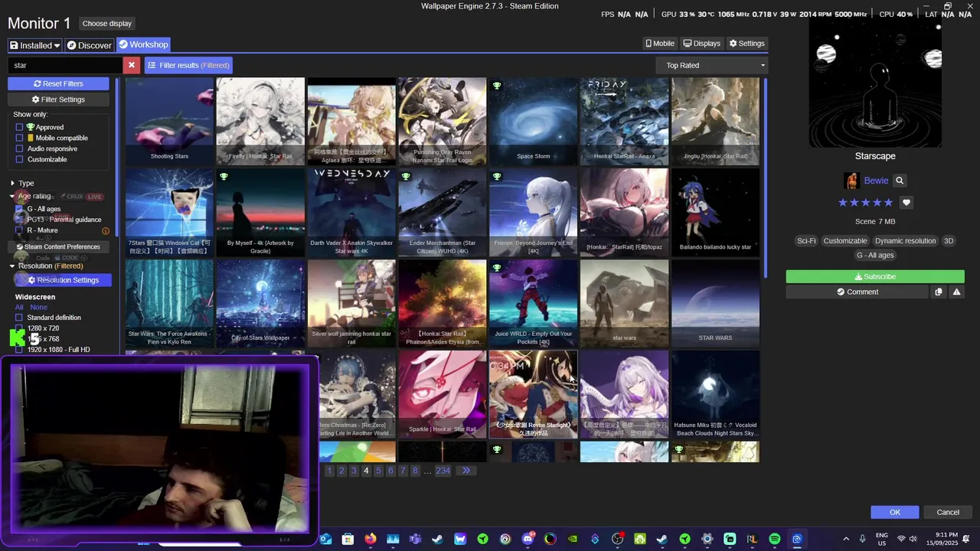Check the Audio responsive filter
The image size is (980, 551).
[19, 148]
